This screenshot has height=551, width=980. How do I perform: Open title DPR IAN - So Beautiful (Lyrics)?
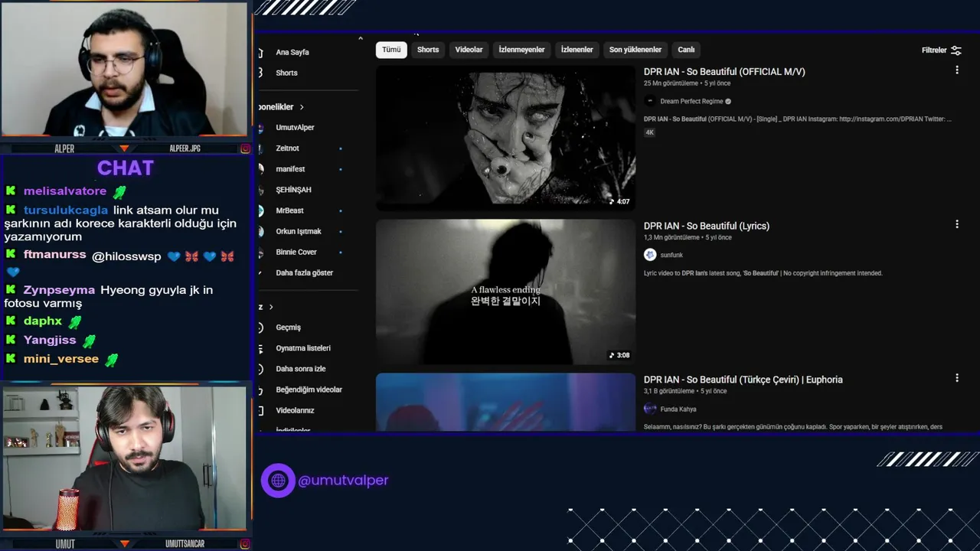click(707, 226)
